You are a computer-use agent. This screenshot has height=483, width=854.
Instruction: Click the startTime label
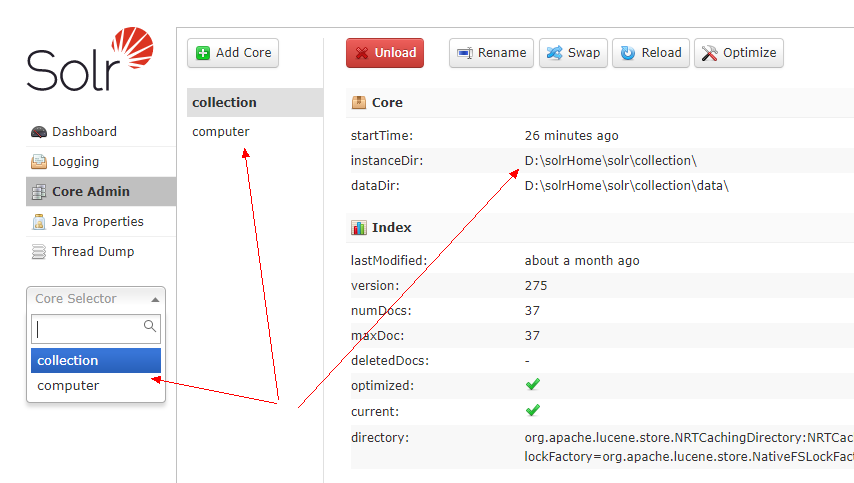(382, 136)
